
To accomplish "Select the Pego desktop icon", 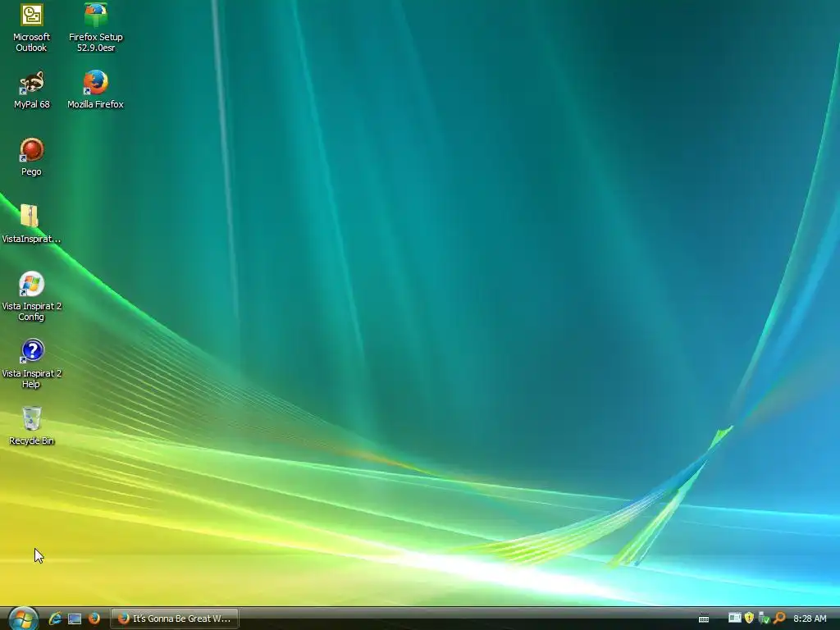I will tap(32, 157).
